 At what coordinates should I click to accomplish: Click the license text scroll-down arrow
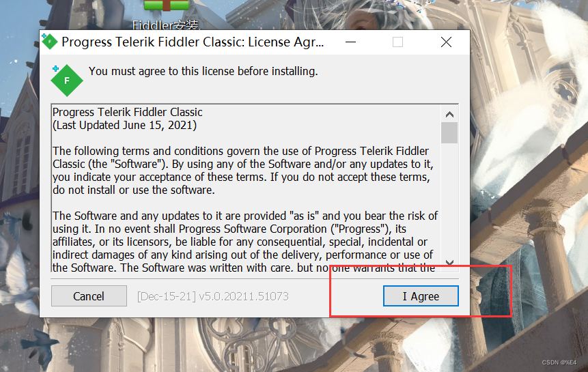click(x=449, y=262)
